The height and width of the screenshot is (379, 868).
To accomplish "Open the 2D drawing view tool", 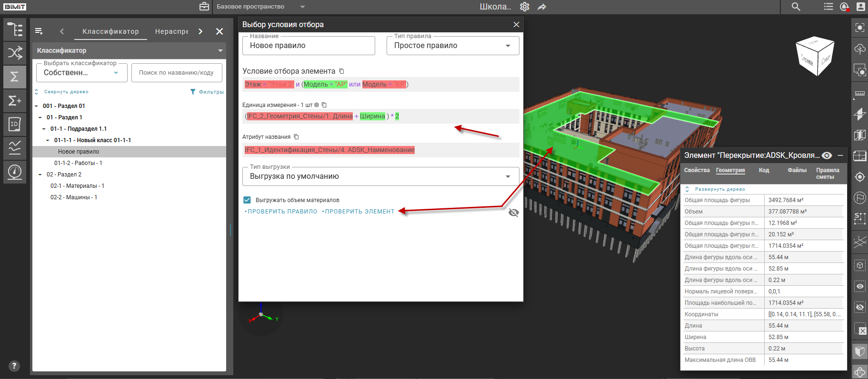I will (x=15, y=124).
